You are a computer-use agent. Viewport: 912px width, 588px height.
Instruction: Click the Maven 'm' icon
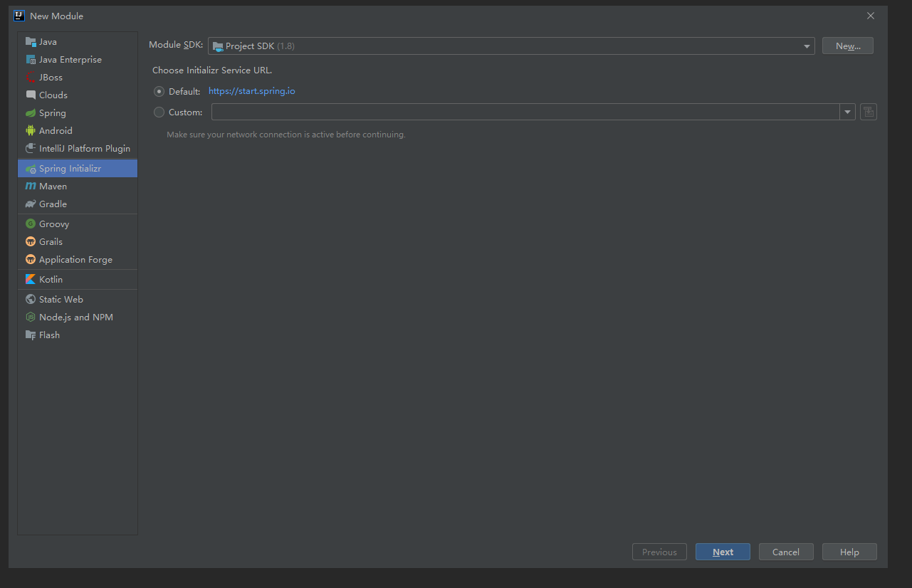[x=31, y=187]
